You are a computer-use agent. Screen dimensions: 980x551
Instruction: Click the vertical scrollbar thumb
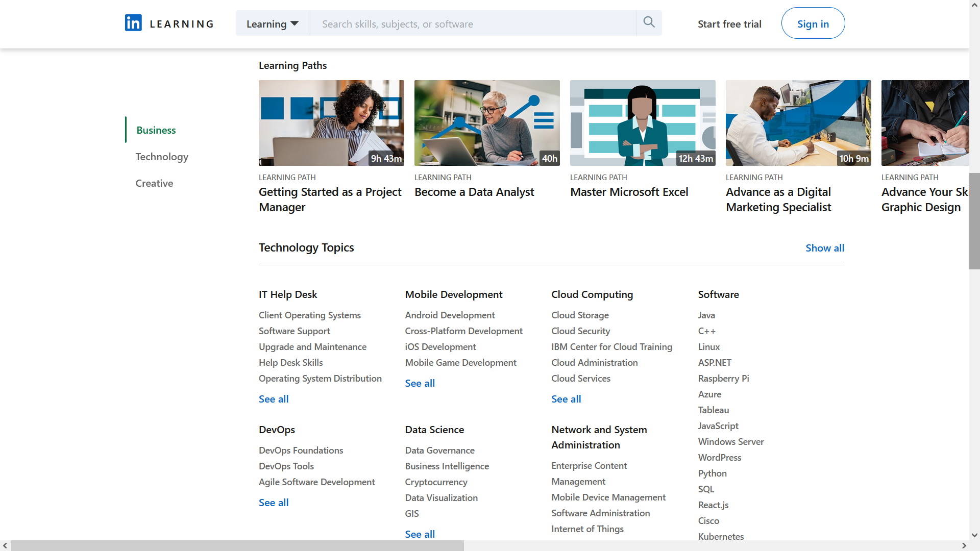974,221
